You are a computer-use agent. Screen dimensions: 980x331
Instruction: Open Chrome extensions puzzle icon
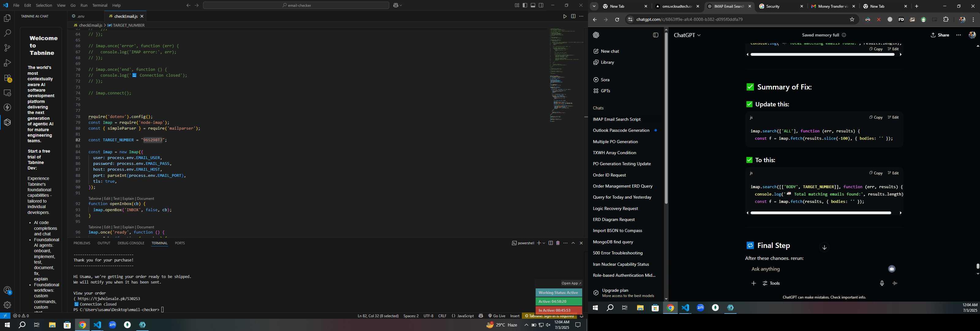click(x=946, y=20)
